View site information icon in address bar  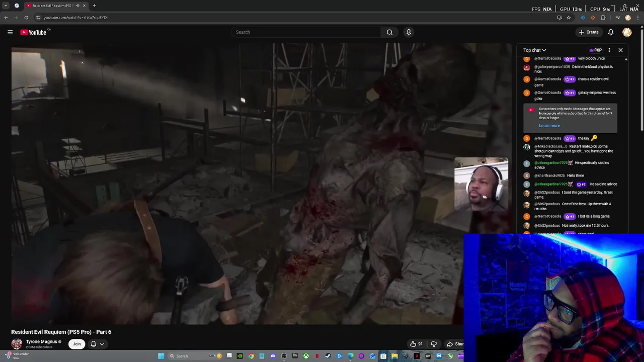point(38,18)
